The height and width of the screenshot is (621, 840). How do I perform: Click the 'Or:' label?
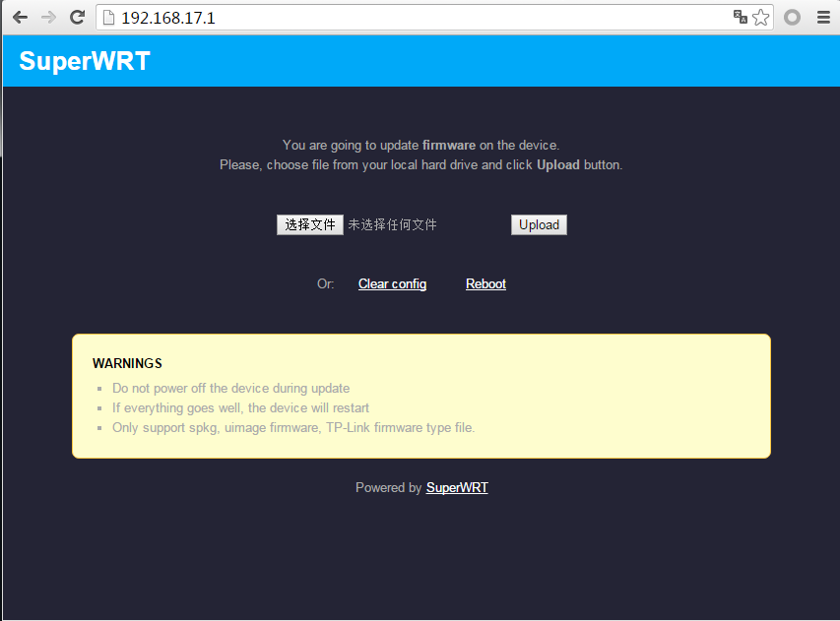326,283
